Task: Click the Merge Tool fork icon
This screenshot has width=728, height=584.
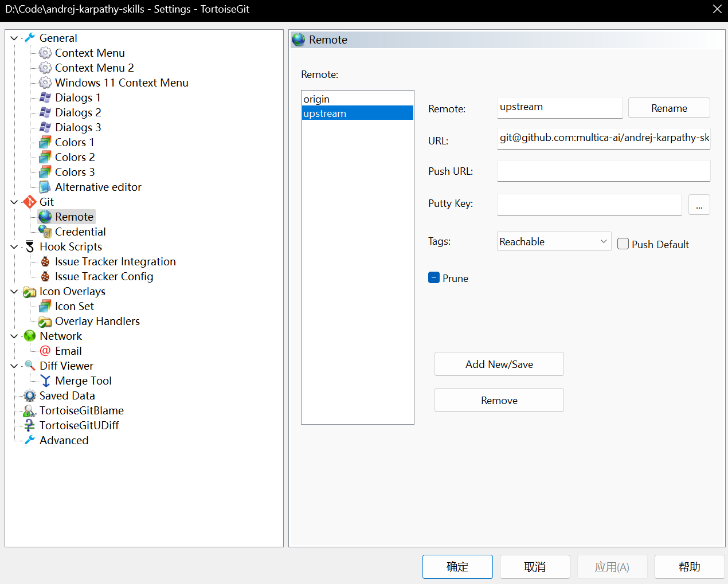Action: (x=45, y=381)
